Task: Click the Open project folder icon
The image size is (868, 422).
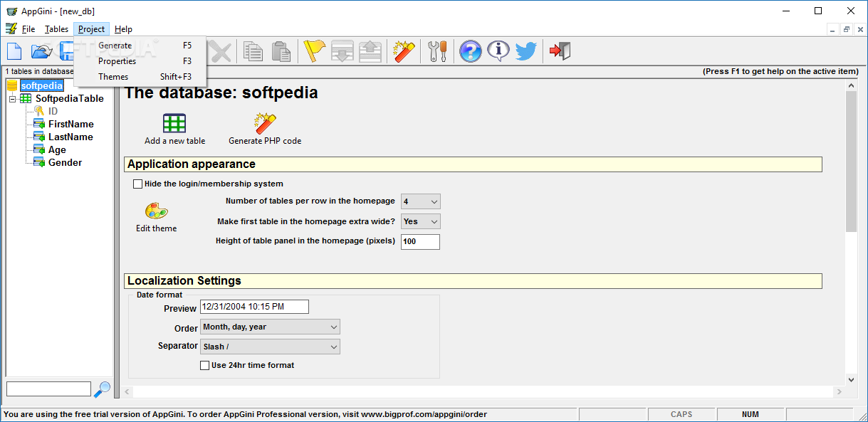Action: click(42, 51)
